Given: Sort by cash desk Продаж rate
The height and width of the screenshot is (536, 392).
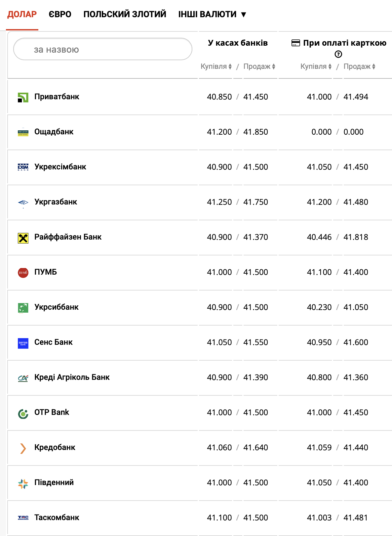Looking at the screenshot, I should 259,67.
